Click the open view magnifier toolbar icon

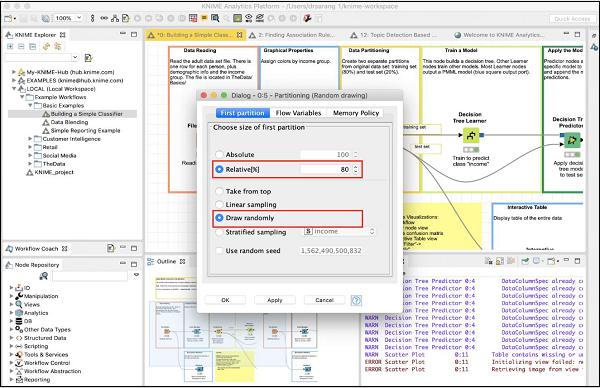(215, 18)
